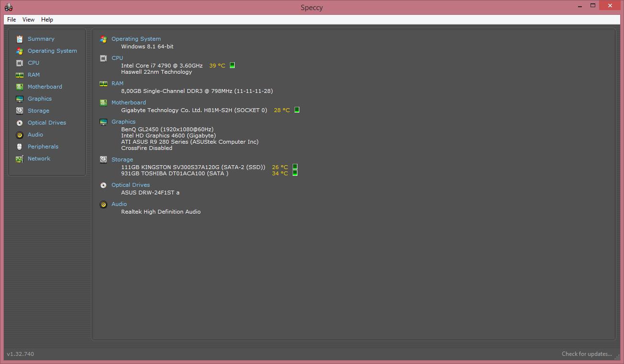
Task: Click the Peripherals mouse icon in sidebar
Action: [x=20, y=147]
